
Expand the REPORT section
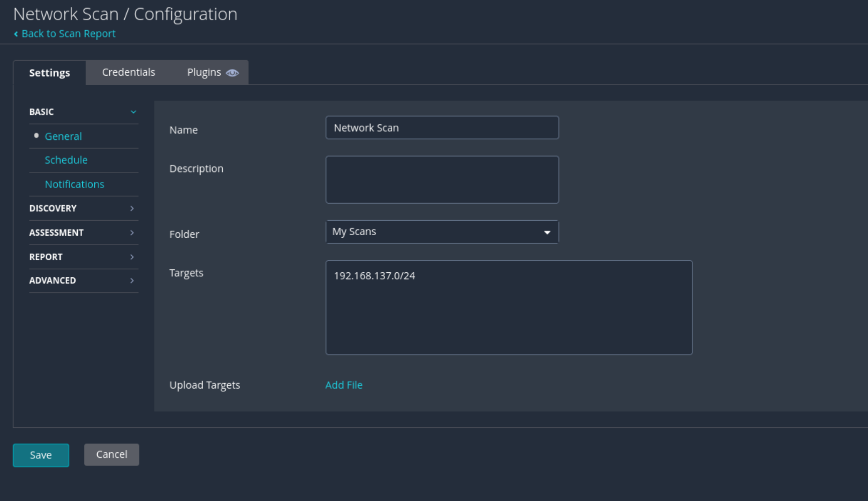pyautogui.click(x=84, y=257)
